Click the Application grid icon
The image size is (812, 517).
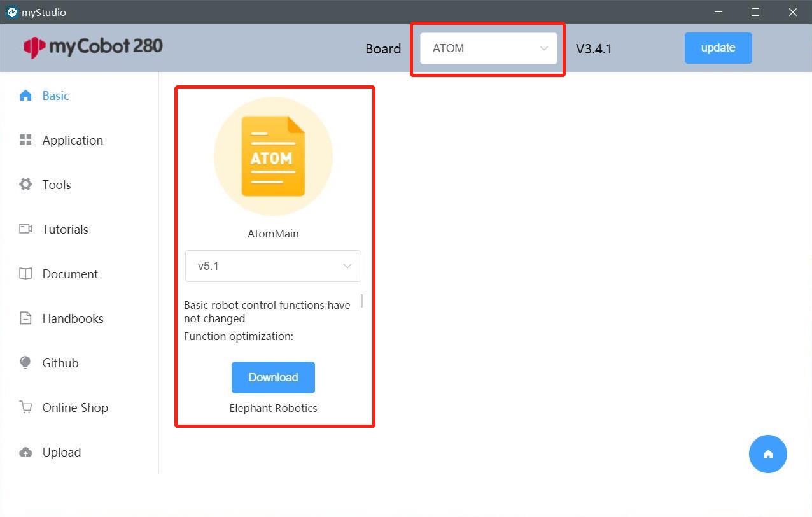point(25,140)
